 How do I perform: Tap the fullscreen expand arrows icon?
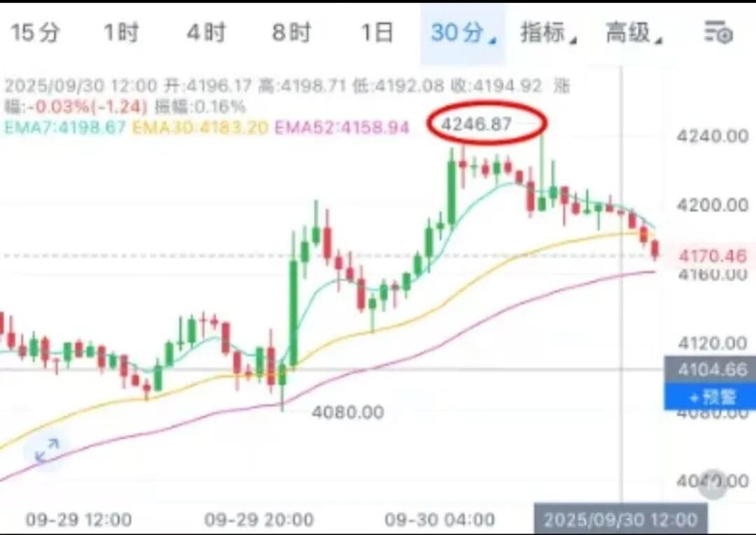tap(48, 450)
